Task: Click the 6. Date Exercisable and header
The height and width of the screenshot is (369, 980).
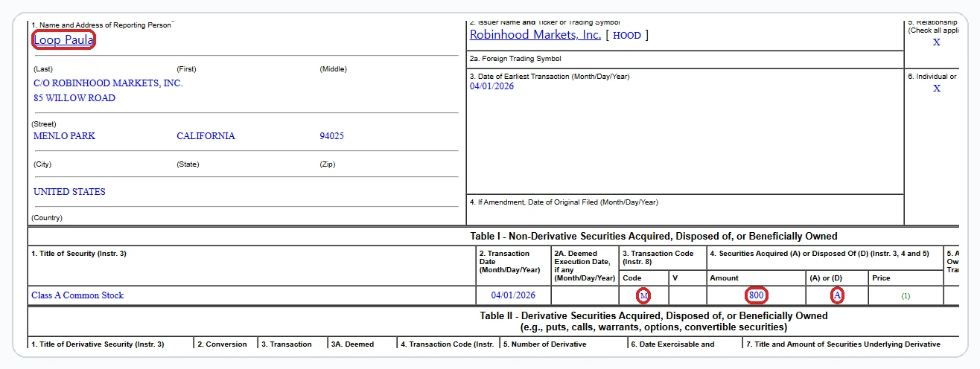Action: [x=672, y=344]
